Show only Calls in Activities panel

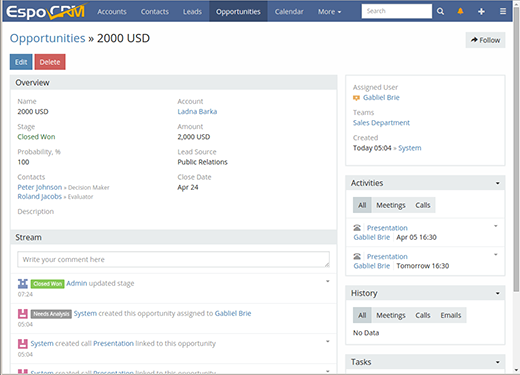tap(423, 205)
